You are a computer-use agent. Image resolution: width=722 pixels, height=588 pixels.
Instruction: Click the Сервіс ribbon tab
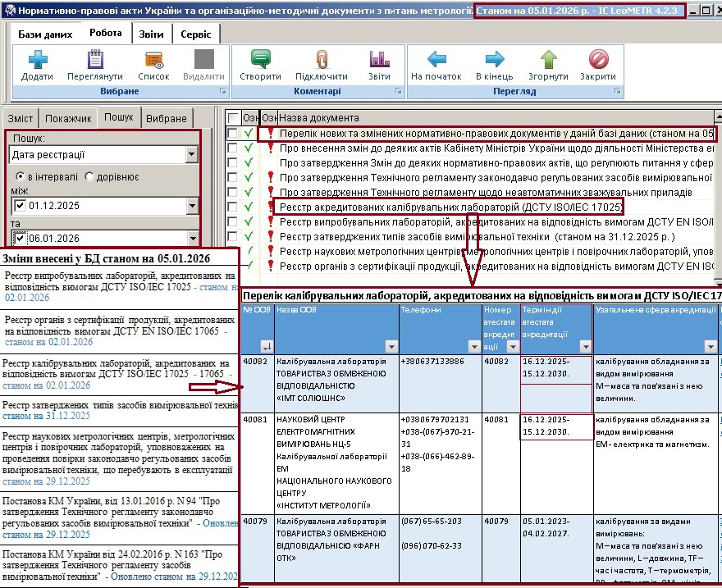(x=195, y=34)
